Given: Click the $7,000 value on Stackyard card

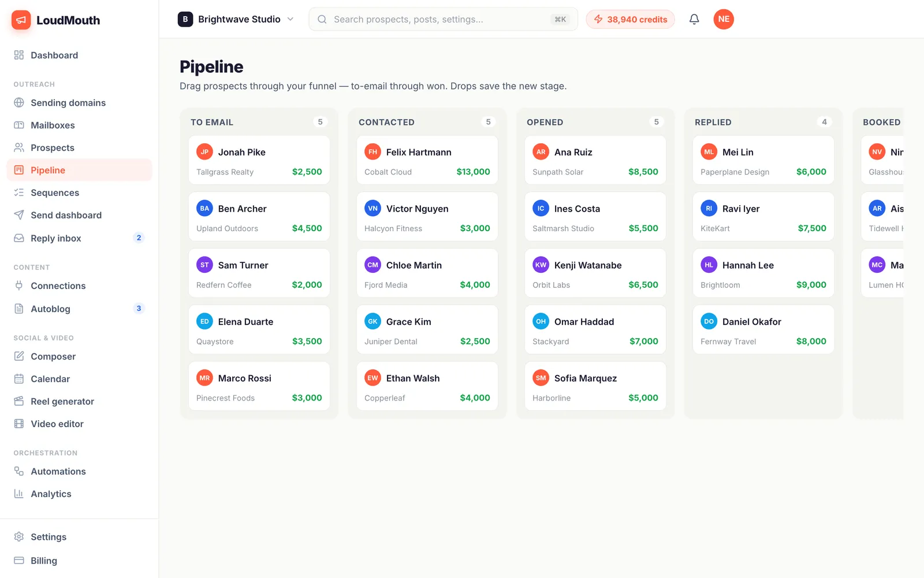Looking at the screenshot, I should (x=643, y=342).
